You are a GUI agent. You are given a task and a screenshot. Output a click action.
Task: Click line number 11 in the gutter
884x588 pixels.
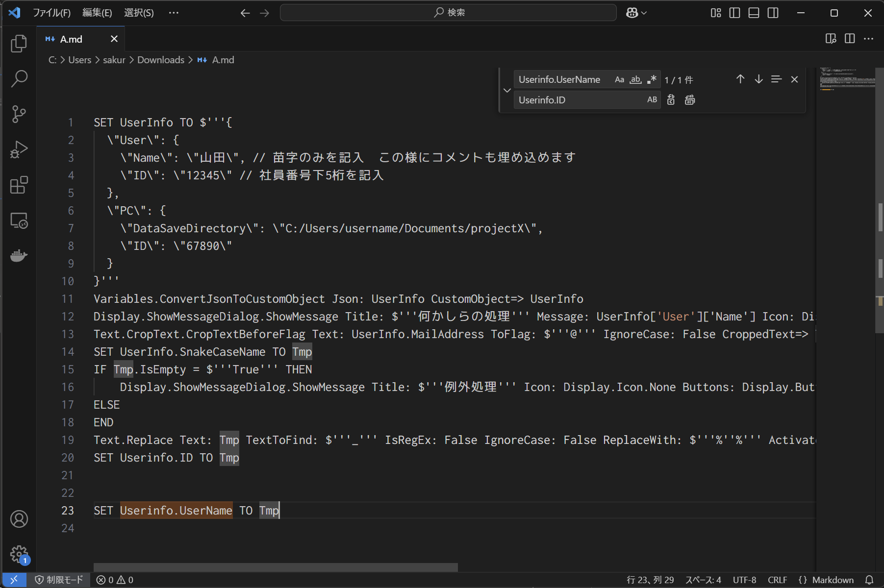point(68,299)
